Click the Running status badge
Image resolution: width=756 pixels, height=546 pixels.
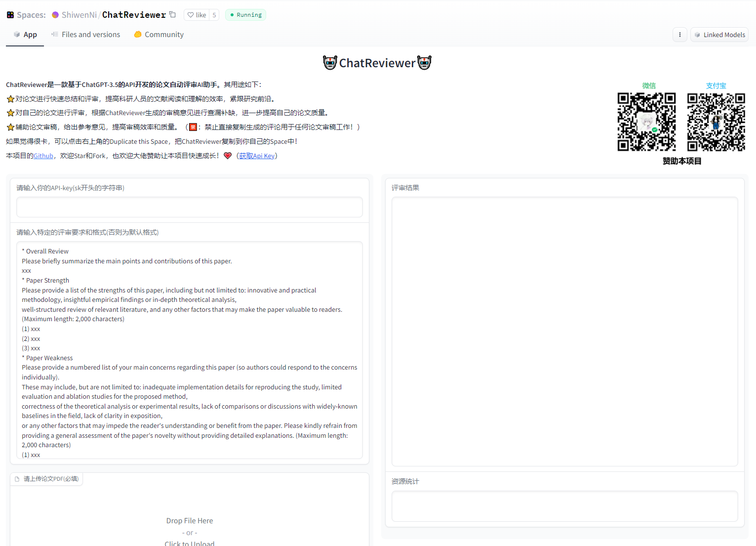245,15
